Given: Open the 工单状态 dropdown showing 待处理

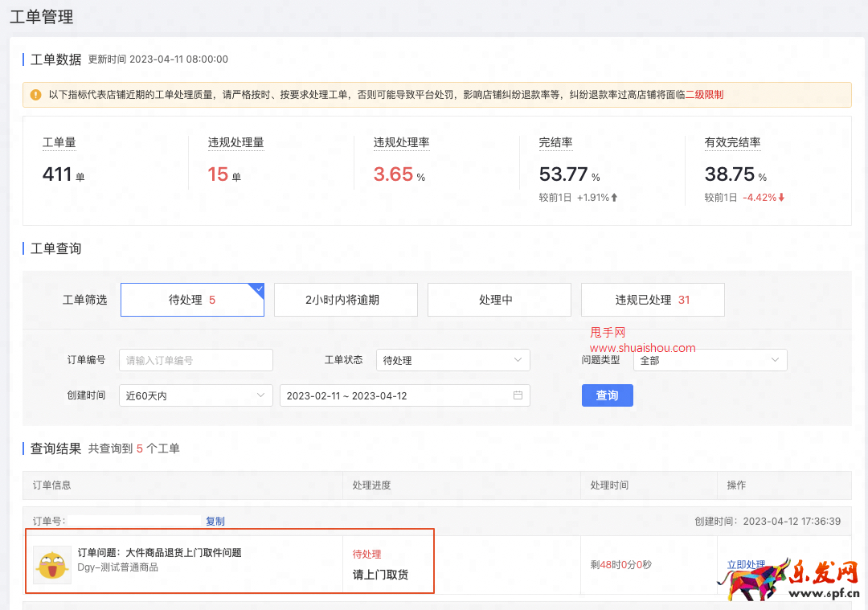Looking at the screenshot, I should 452,360.
